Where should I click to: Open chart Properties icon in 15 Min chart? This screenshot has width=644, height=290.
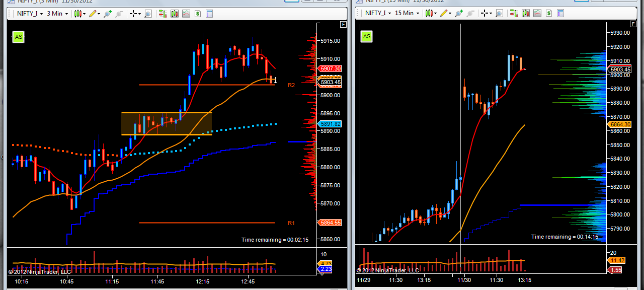tap(560, 13)
